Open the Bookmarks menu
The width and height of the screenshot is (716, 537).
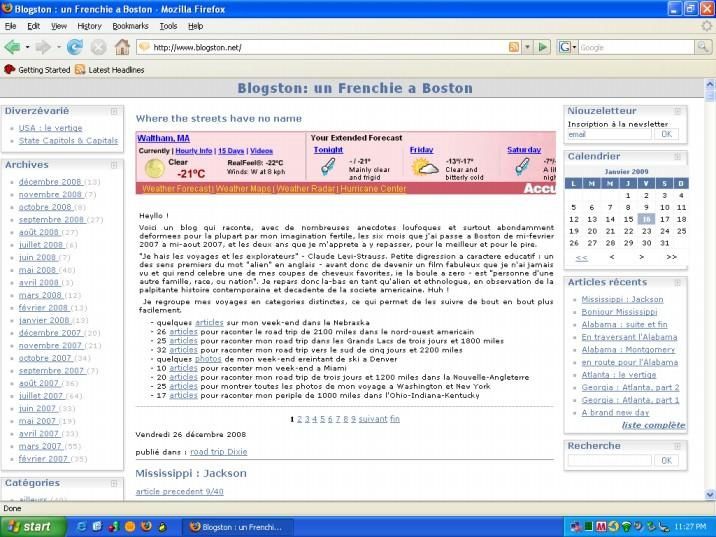(130, 26)
